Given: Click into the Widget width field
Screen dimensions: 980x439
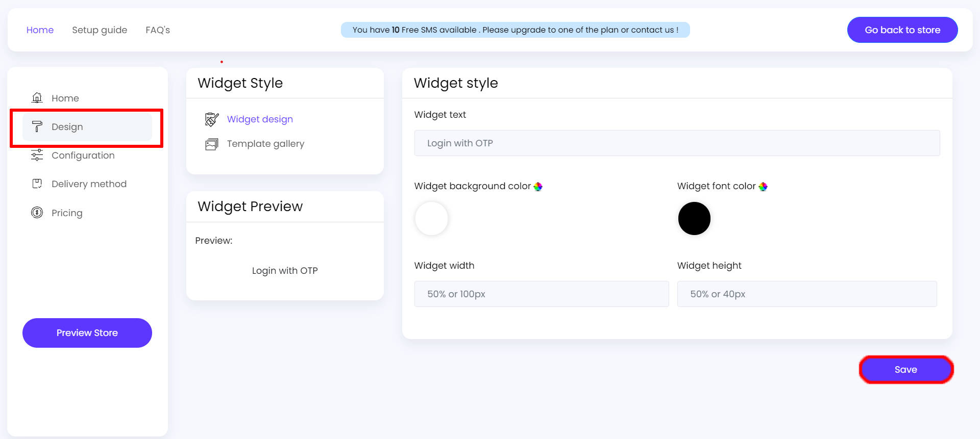Looking at the screenshot, I should [541, 294].
